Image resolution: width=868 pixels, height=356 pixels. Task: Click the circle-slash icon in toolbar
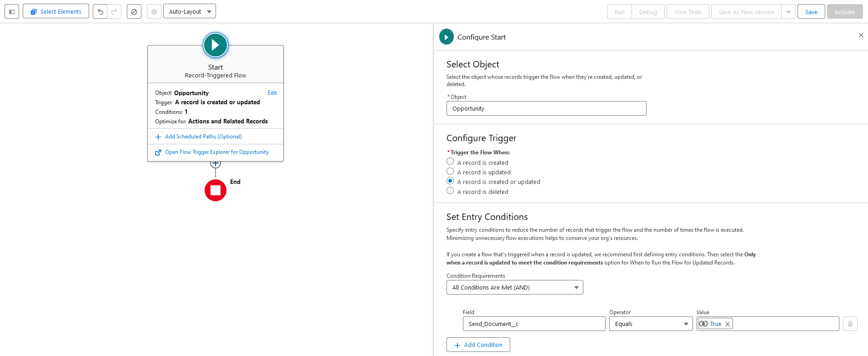tap(134, 12)
